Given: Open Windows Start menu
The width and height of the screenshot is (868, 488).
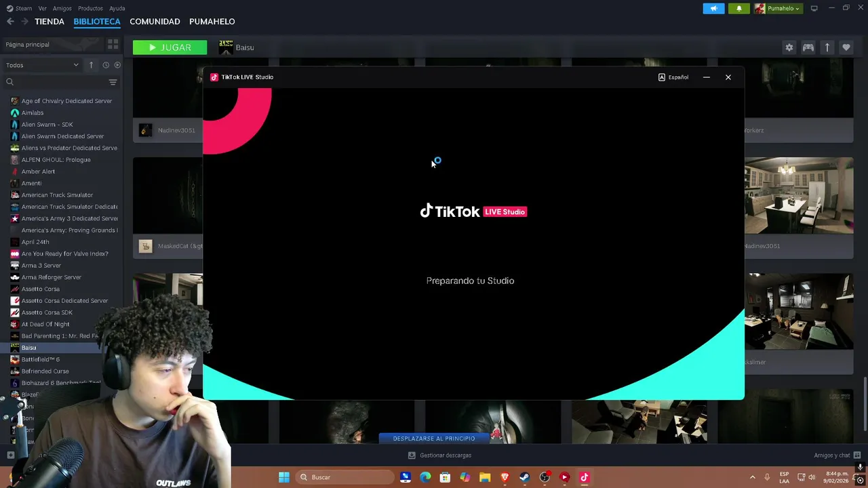Looking at the screenshot, I should tap(284, 477).
